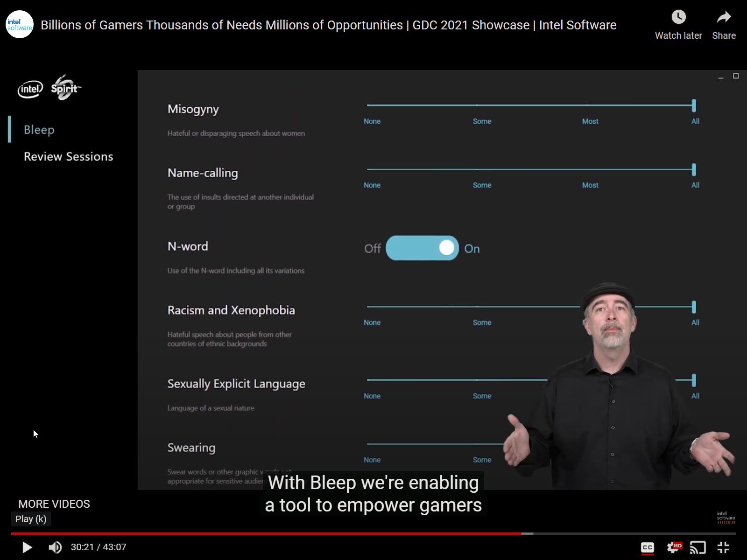Screen dimensions: 747x560
Task: Mute the video volume
Action: click(55, 547)
